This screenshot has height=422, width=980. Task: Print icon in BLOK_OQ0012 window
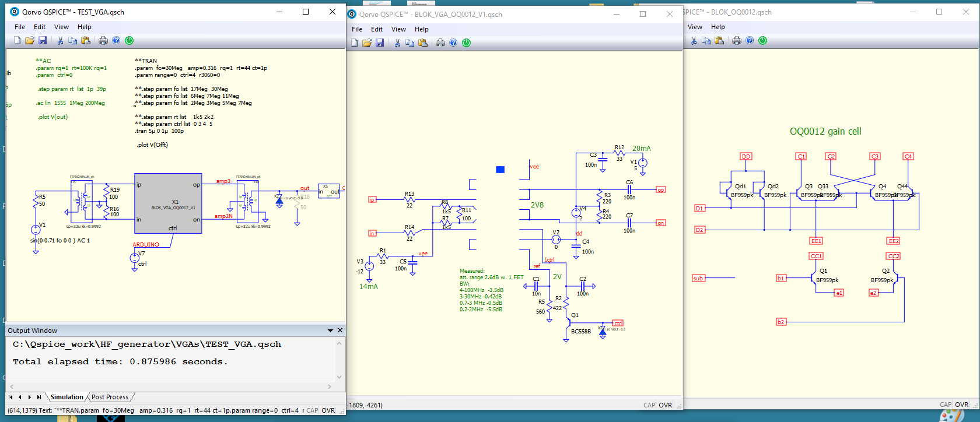(x=737, y=40)
